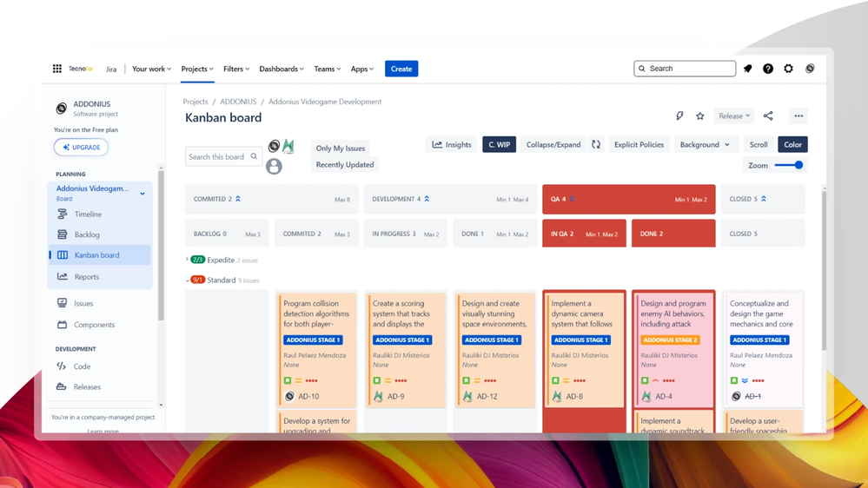Open the Dashboards menu
868x488 pixels.
(x=282, y=69)
